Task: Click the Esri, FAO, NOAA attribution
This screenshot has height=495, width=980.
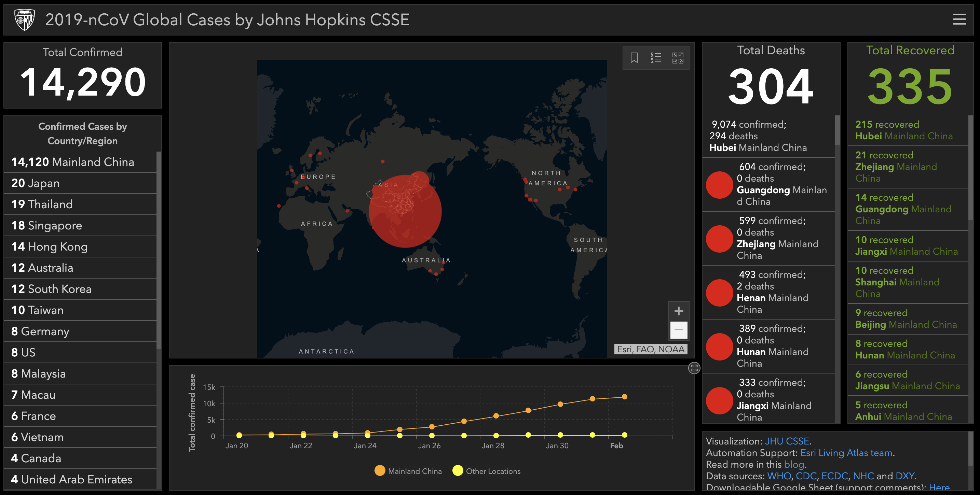Action: [651, 349]
